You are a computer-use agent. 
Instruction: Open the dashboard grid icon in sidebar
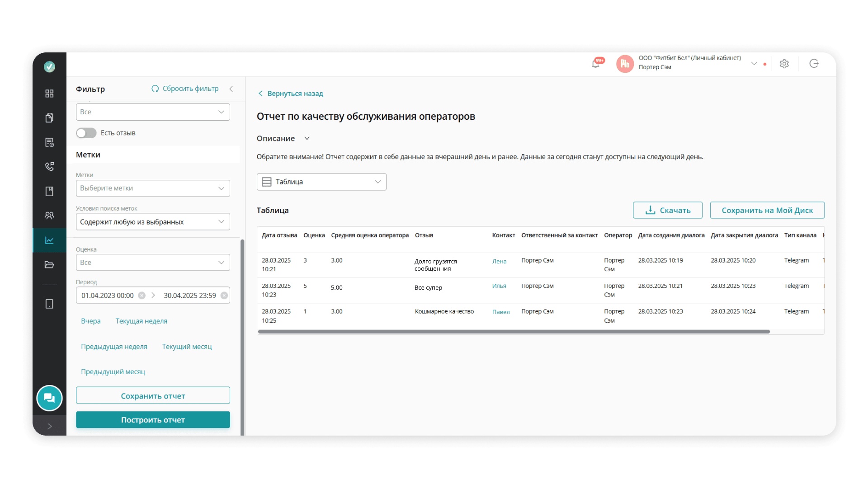(49, 93)
